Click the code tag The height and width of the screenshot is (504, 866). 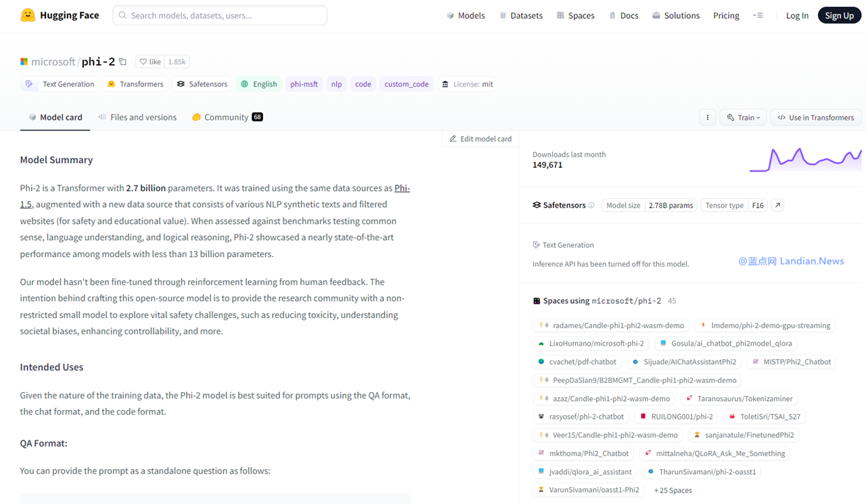point(363,84)
